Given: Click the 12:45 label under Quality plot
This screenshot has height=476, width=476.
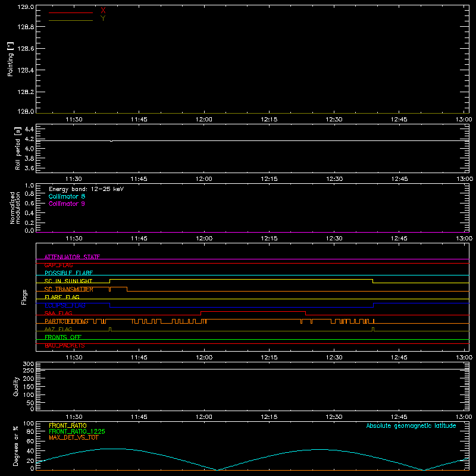Looking at the screenshot, I should [x=399, y=417].
